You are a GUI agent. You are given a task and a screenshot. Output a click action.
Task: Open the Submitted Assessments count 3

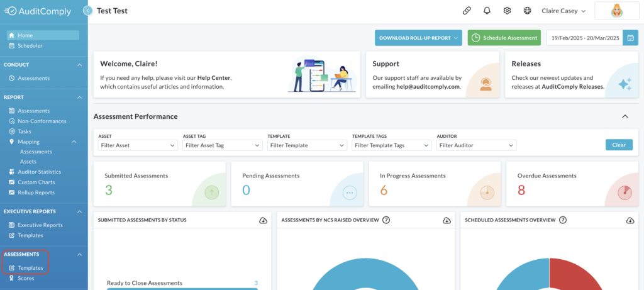[108, 190]
